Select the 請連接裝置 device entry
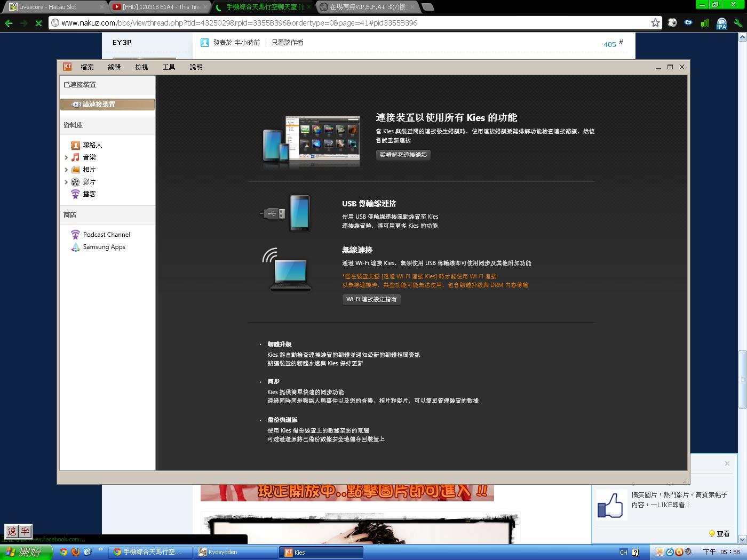Screen dimensions: 747x560 (107, 105)
